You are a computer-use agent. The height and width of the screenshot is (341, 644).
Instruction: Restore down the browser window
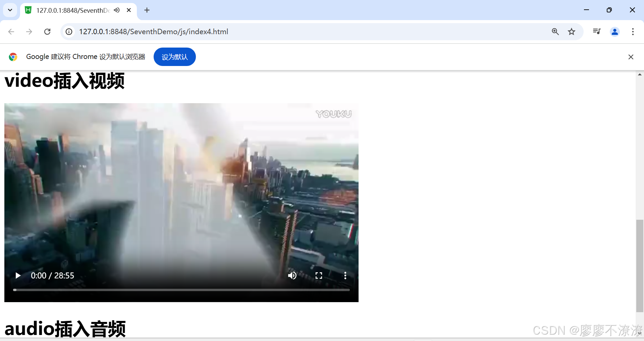pyautogui.click(x=609, y=10)
